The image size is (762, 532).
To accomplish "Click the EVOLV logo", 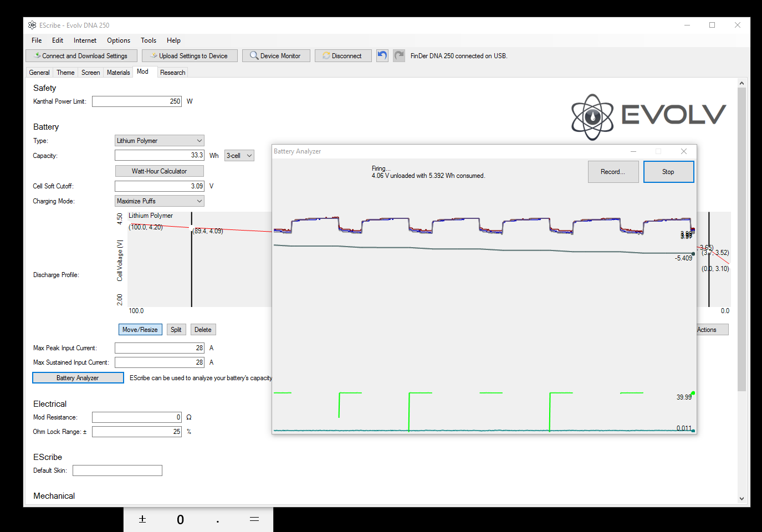I will pos(648,116).
